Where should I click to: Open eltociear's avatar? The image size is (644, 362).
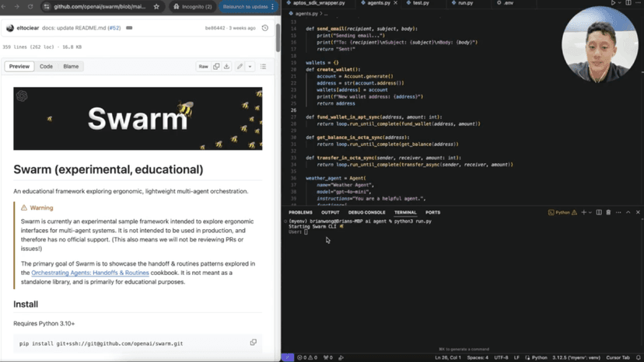click(10, 28)
